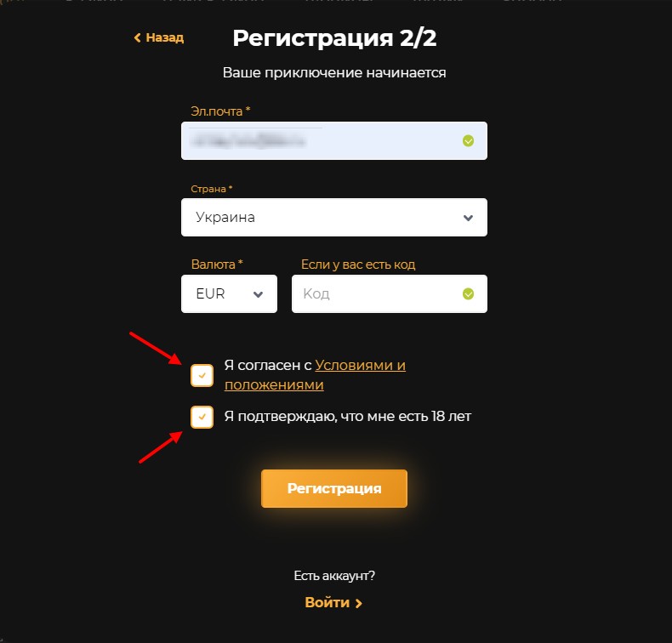Click the Я подтверждаю 18 лет label text

click(x=348, y=417)
